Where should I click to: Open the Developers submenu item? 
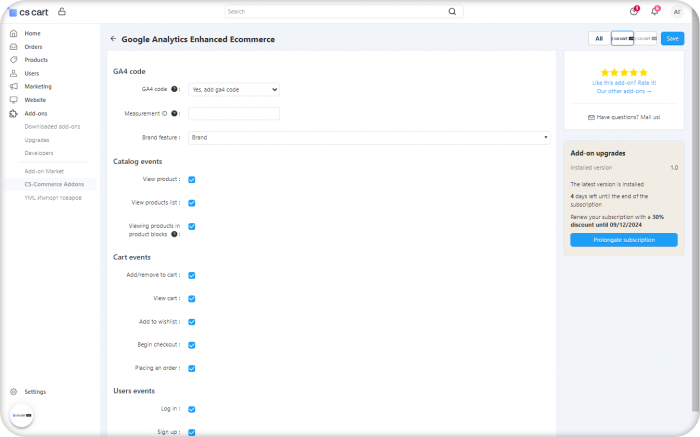click(x=39, y=153)
